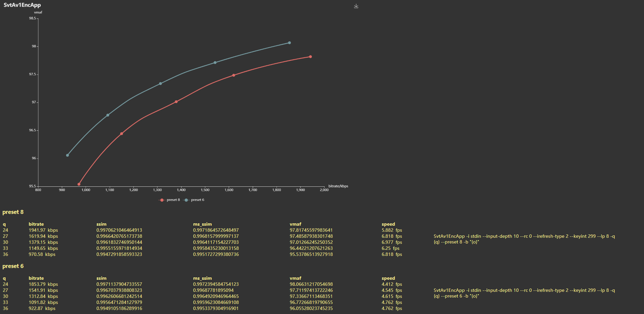
Task: Select ms_ssim value 0.9964117154227703
Action: point(216,242)
